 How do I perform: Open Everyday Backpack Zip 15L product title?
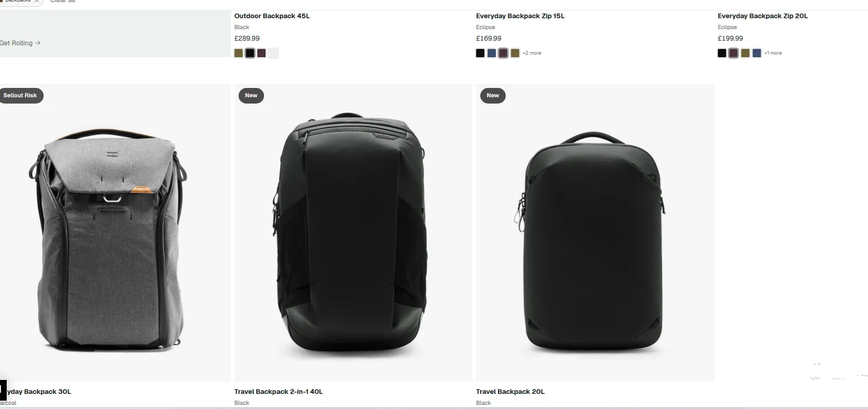click(520, 16)
